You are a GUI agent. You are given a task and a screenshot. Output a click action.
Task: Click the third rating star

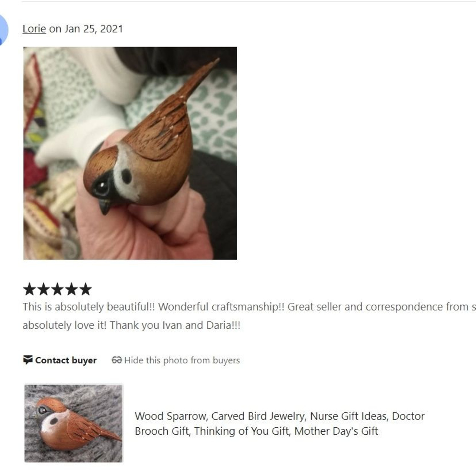(x=57, y=289)
